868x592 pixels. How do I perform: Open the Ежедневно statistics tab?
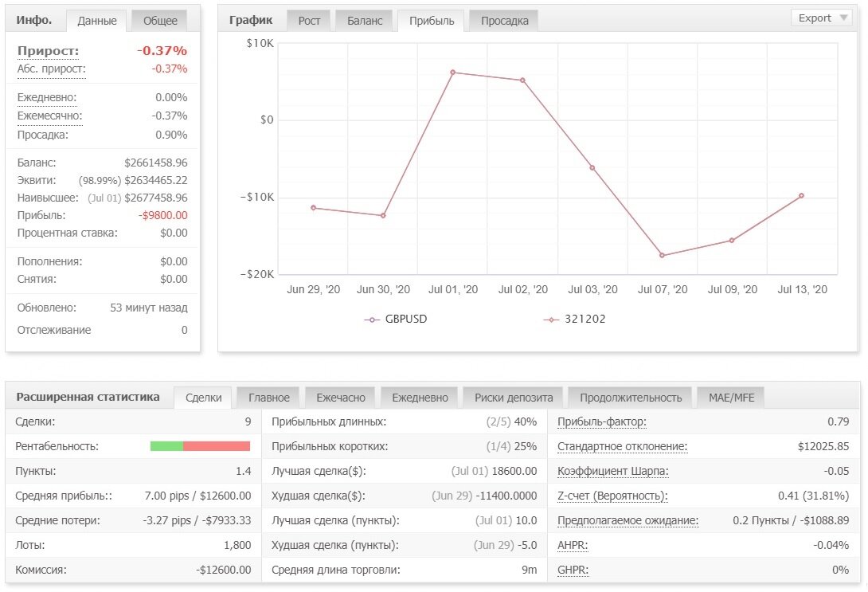tap(420, 398)
